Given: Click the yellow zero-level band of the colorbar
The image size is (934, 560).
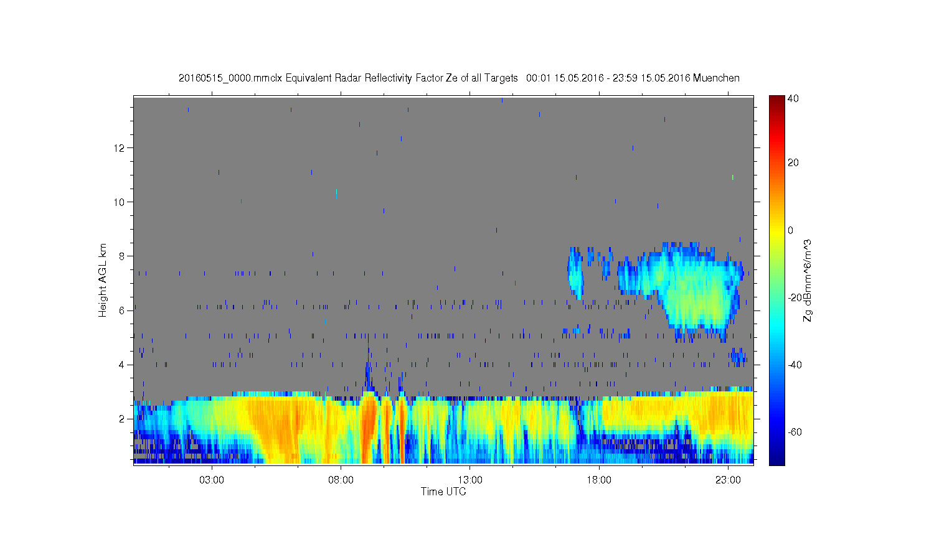Looking at the screenshot, I should click(776, 230).
